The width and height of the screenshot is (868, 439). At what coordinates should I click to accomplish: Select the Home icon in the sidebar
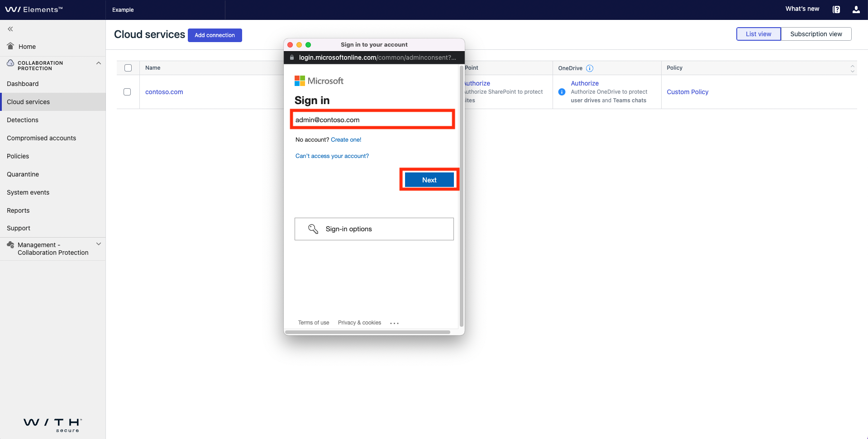(10, 46)
